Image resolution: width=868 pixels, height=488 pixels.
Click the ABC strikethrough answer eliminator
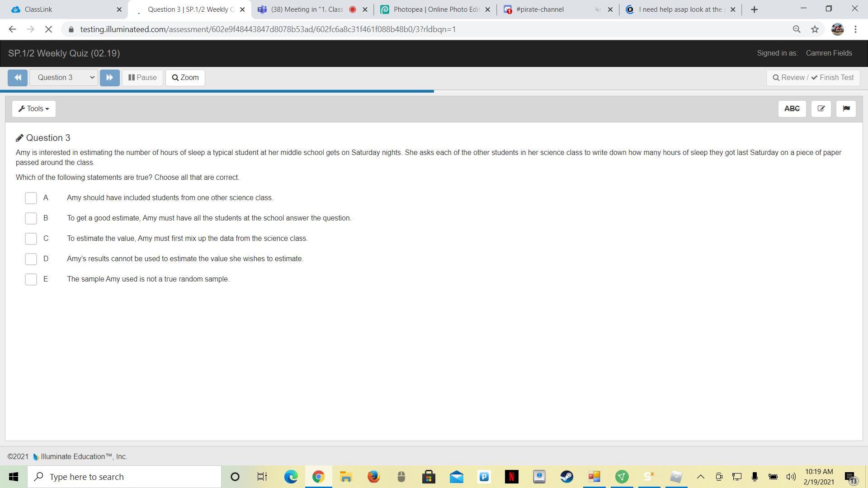pos(792,109)
